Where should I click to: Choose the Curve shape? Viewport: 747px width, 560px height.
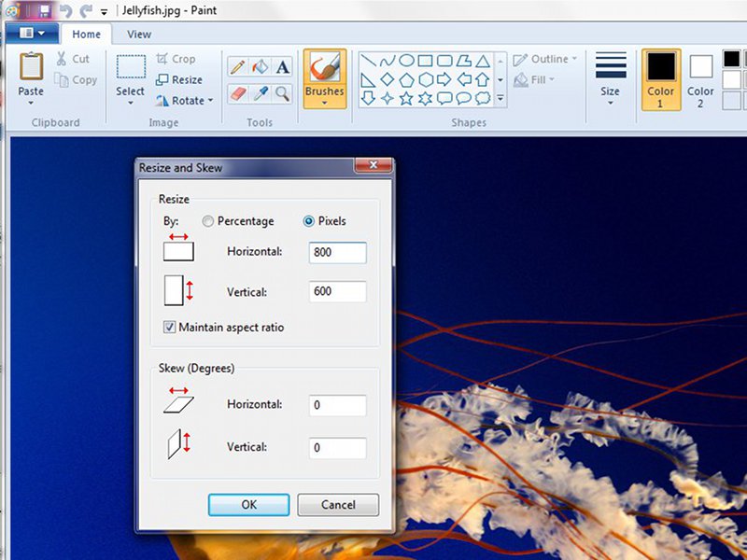tap(388, 61)
